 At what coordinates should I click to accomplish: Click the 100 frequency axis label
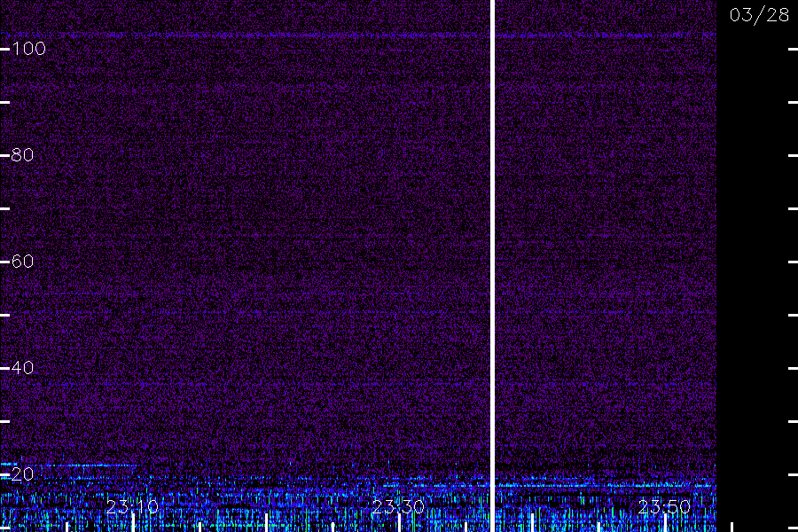click(28, 49)
